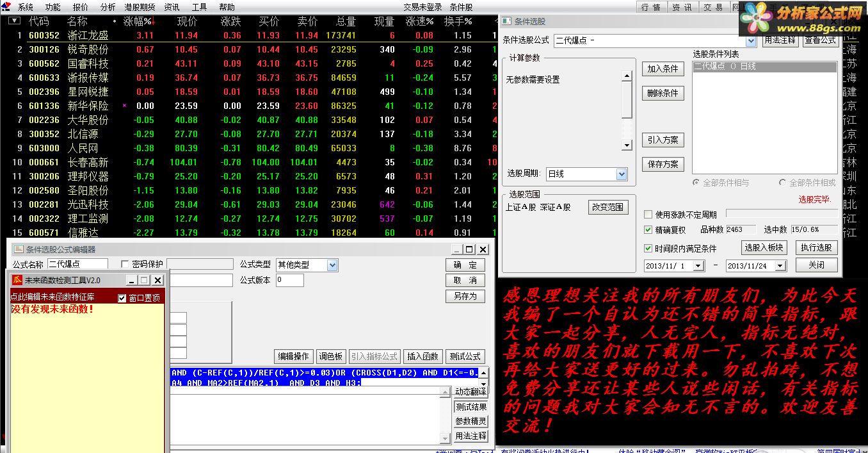This screenshot has height=453, width=868.
Task: Sort the stock list by 总量 column
Action: point(345,21)
